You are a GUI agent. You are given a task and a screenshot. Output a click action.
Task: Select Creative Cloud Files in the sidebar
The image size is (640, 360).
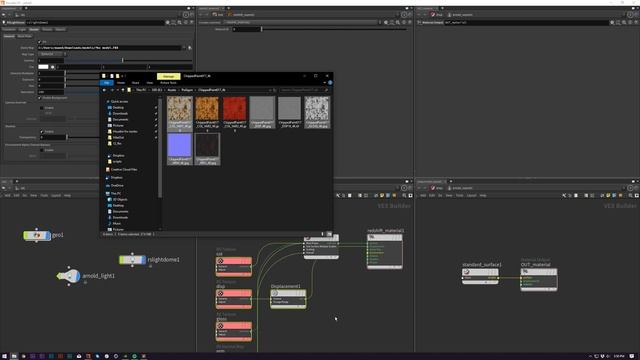coord(124,169)
